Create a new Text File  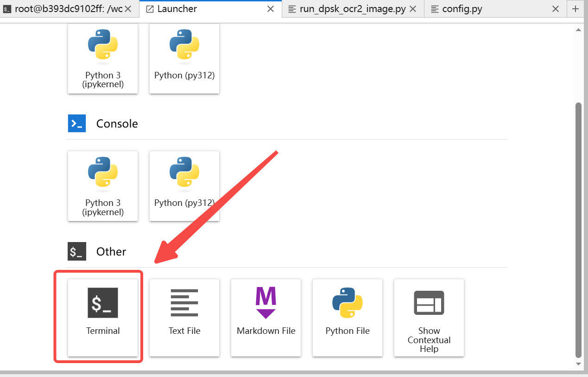tap(184, 317)
